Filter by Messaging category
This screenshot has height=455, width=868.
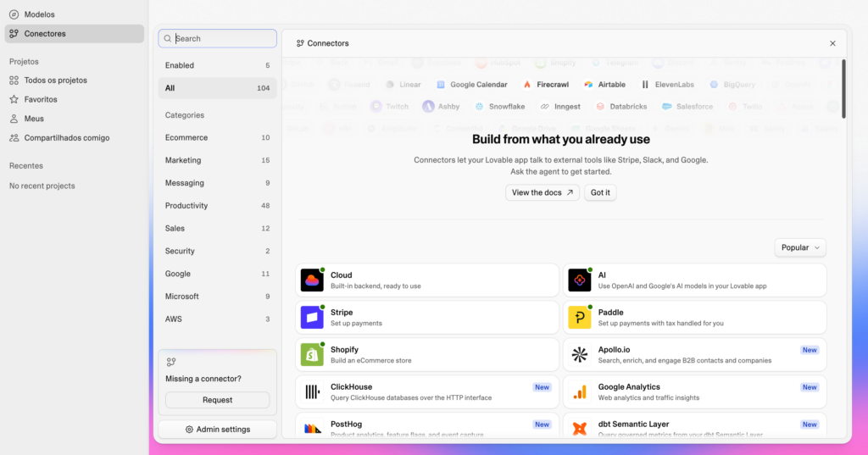point(218,183)
